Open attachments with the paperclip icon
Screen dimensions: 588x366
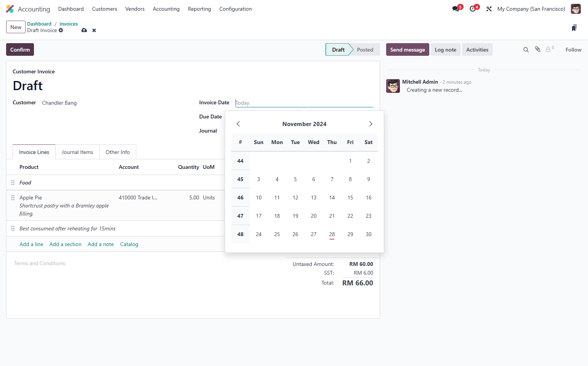coord(538,49)
